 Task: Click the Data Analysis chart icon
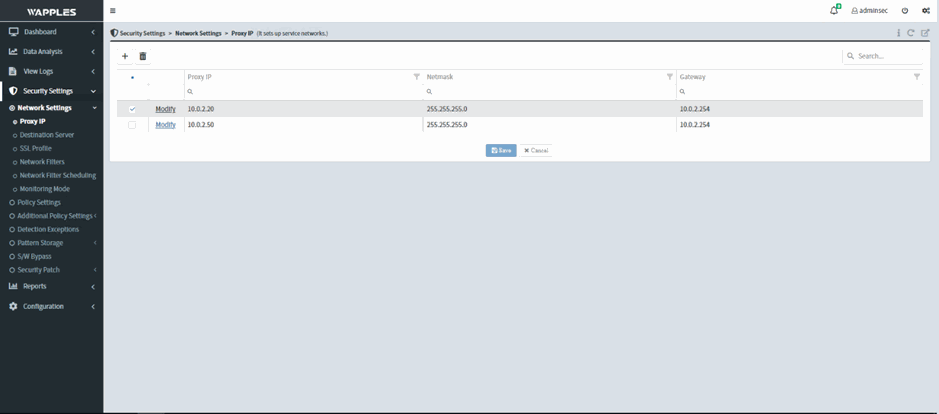coord(13,52)
